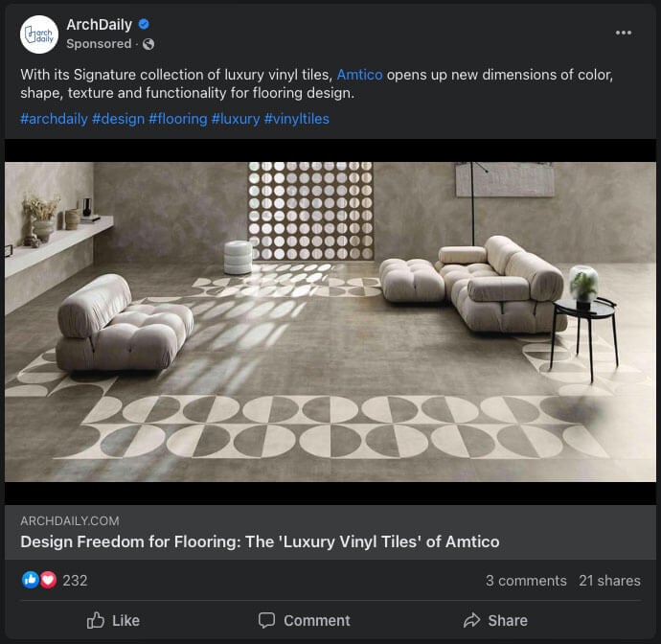Open the #design hashtag
661x644 pixels.
[x=118, y=119]
